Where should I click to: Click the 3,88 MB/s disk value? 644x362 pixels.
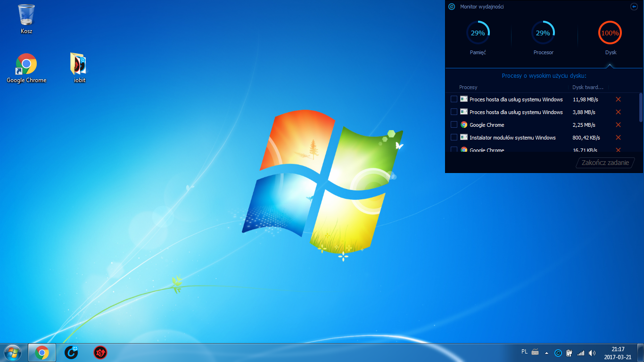click(584, 112)
